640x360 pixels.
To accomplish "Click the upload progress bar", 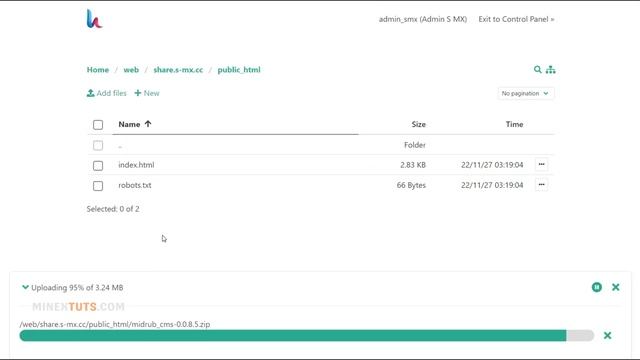I will pos(307,336).
